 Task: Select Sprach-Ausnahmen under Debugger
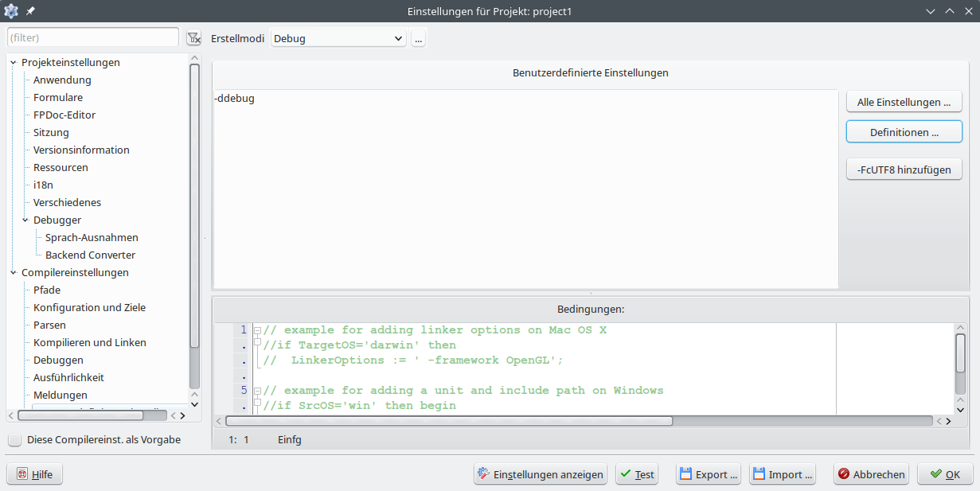(92, 237)
